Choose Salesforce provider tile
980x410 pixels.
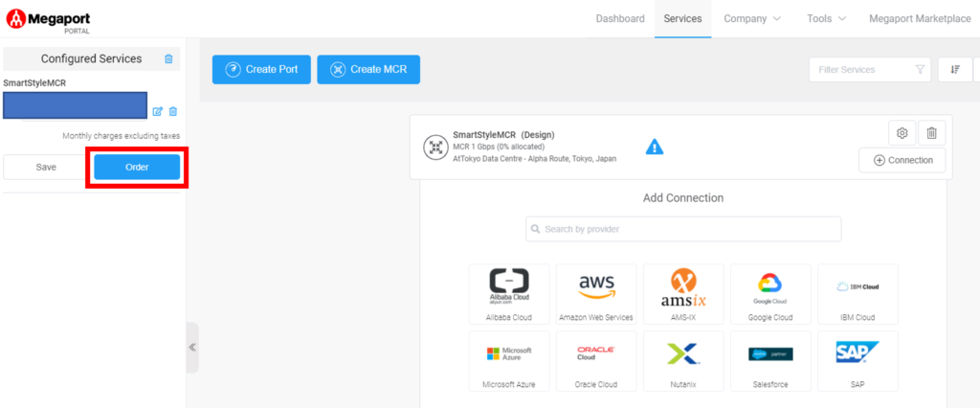pos(770,362)
